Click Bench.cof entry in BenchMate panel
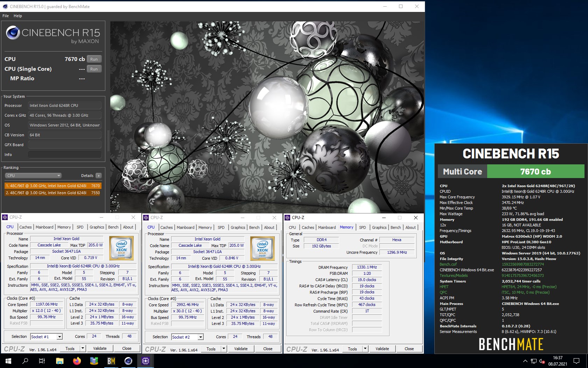This screenshot has height=368, width=588. pos(448,264)
